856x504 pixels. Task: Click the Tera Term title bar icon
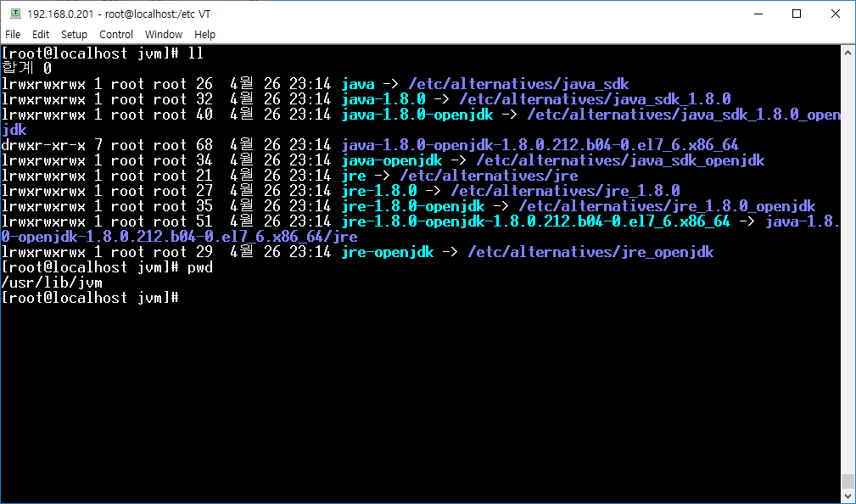pos(15,14)
